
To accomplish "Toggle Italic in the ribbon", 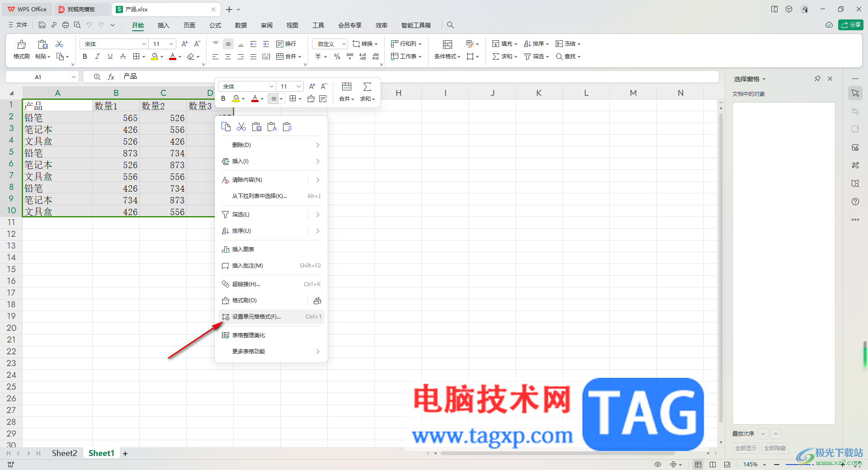I will [x=97, y=56].
